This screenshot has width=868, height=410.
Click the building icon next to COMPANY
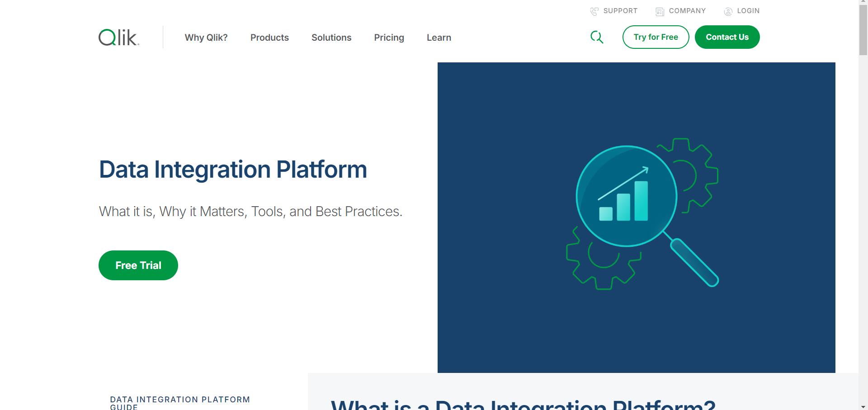[x=659, y=11]
